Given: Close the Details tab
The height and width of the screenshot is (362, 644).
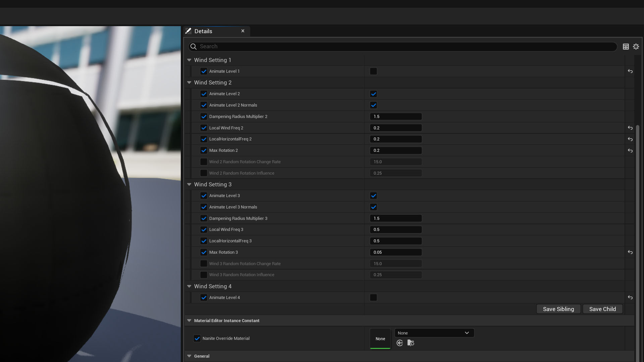Looking at the screenshot, I should (243, 31).
